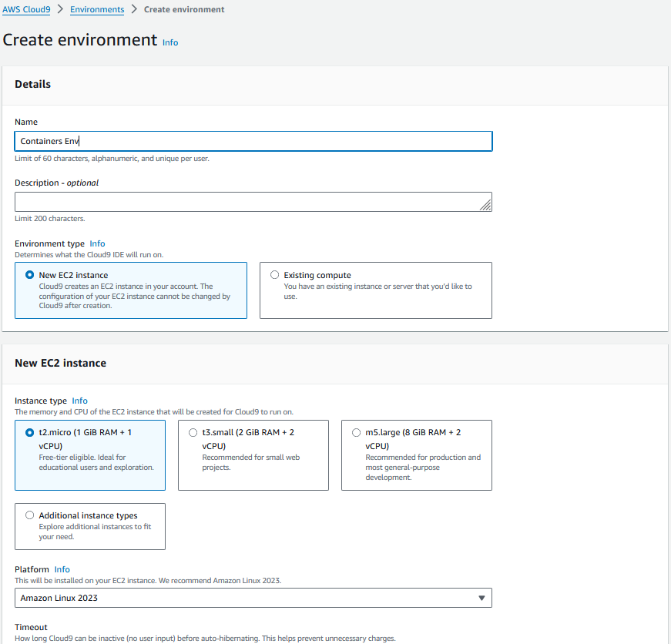The height and width of the screenshot is (644, 671).
Task: Click the Description optional text area
Action: tap(253, 202)
